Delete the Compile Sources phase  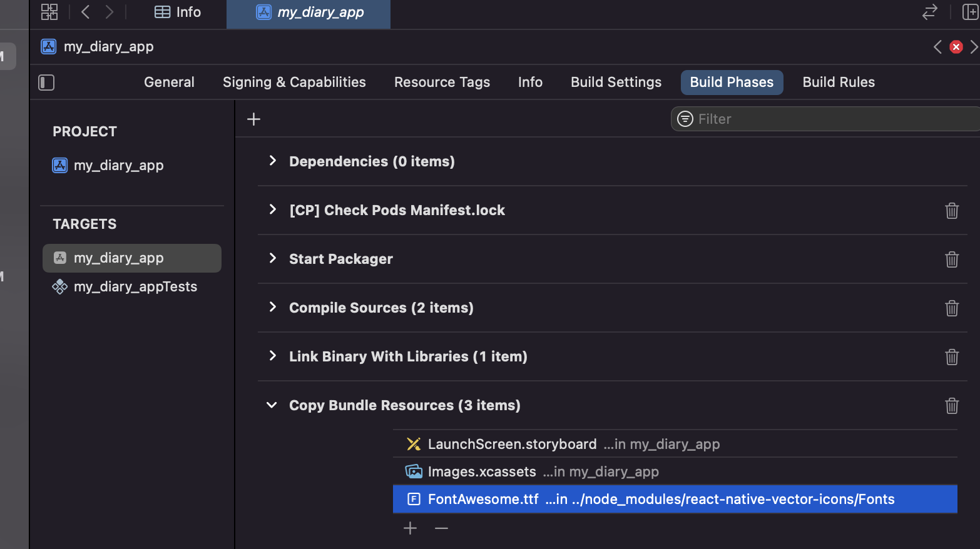[952, 308]
